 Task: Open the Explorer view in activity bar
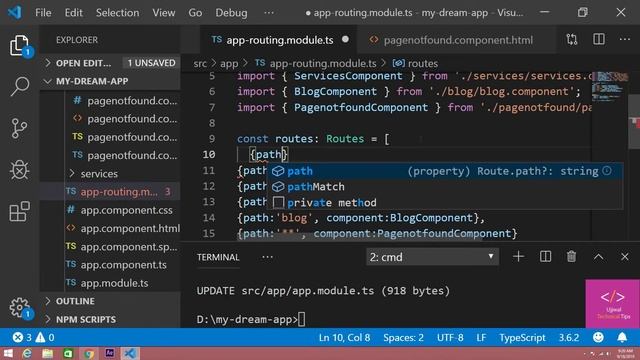pos(19,45)
